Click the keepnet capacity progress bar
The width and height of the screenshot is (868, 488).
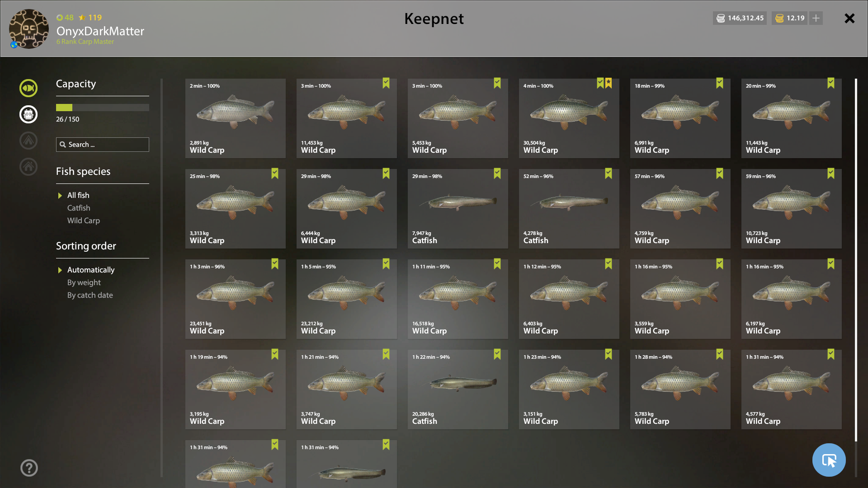(x=103, y=108)
